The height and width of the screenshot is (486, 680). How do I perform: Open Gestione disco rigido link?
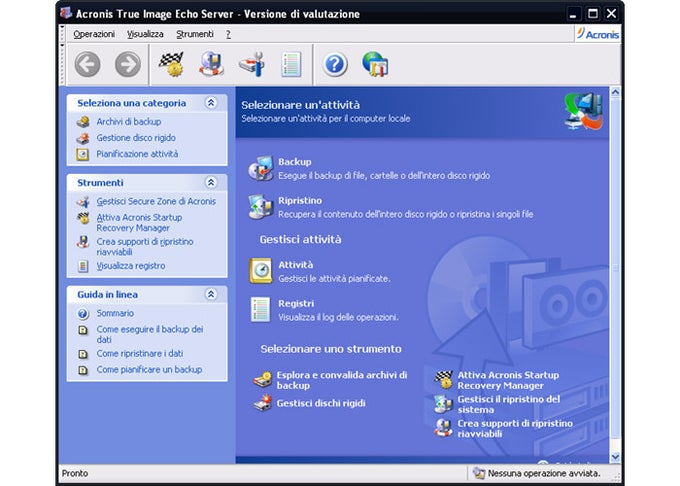coord(136,138)
